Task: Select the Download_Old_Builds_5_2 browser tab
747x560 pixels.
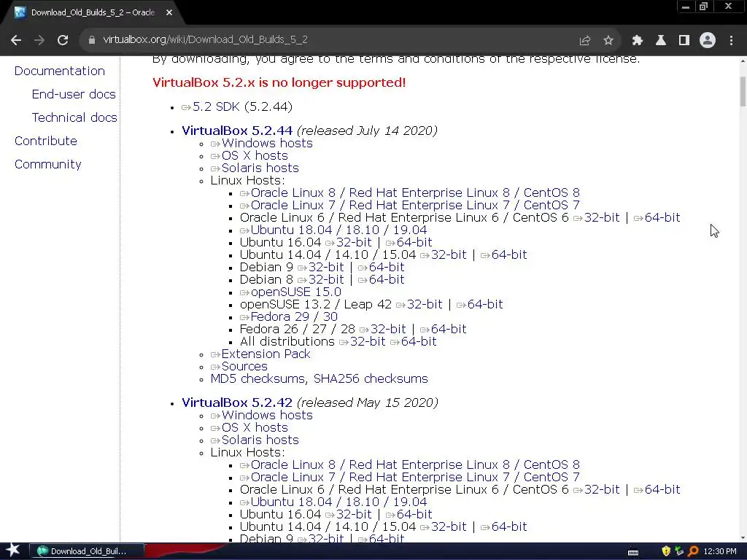Action: (93, 13)
